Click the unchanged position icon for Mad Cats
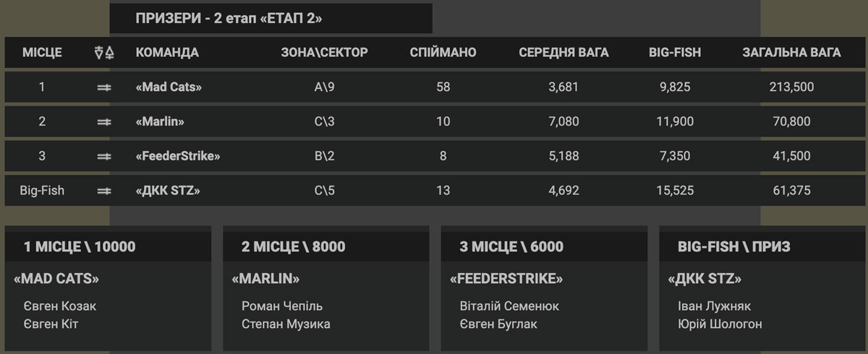 point(104,87)
